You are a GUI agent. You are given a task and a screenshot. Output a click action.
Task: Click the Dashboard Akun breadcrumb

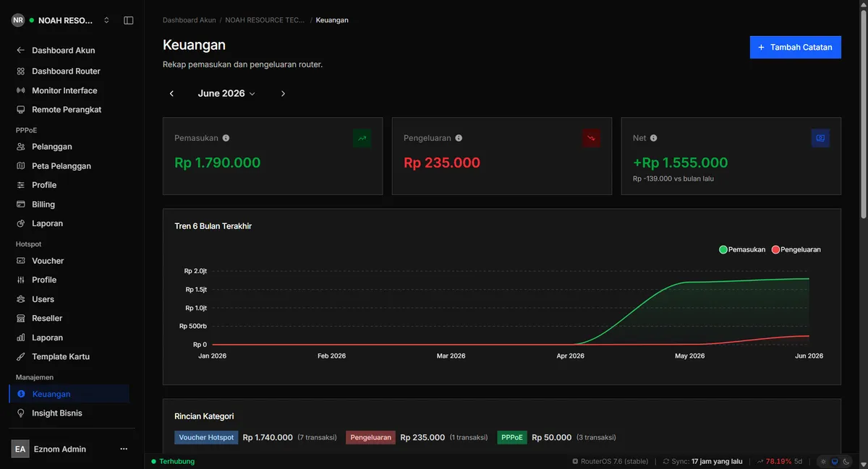[x=190, y=20]
